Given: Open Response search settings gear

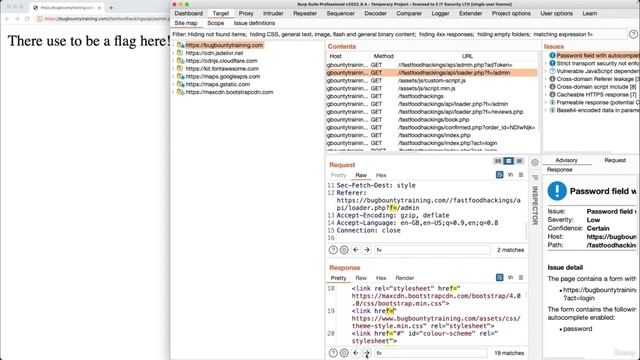Looking at the screenshot, I should (x=344, y=353).
